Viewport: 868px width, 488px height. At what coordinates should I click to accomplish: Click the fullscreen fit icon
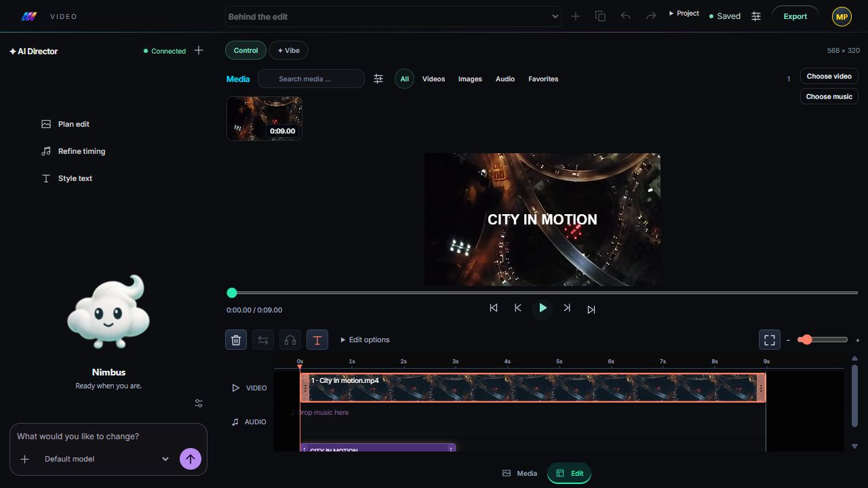770,340
